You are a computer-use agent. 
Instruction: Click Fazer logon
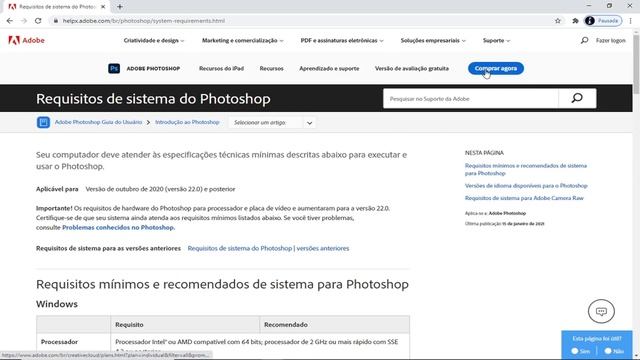click(611, 40)
